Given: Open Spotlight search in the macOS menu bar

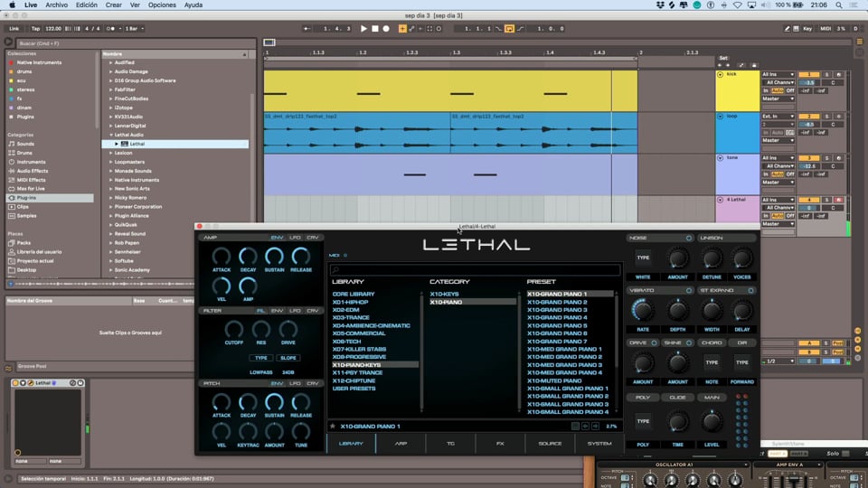Looking at the screenshot, I should [839, 5].
